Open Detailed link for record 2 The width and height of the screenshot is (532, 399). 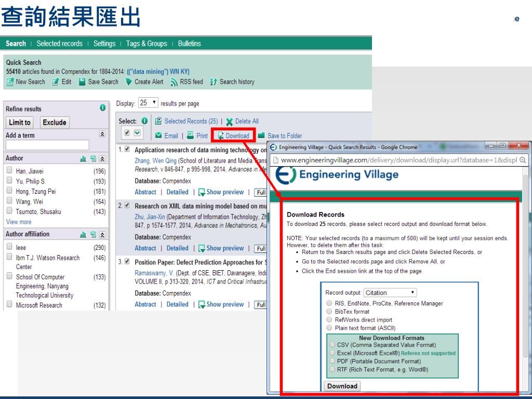[178, 248]
